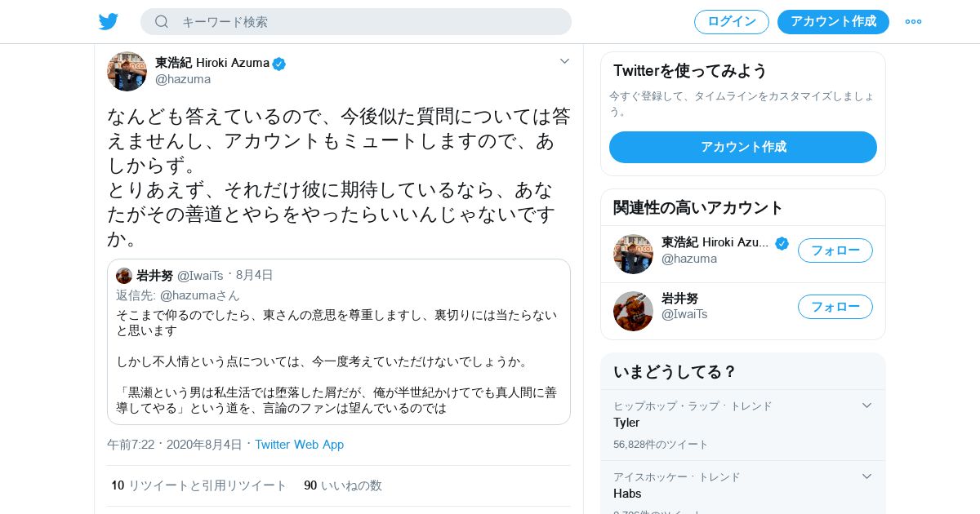Click Hiroki Azuma avatar in related accounts
The height and width of the screenshot is (514, 980).
(633, 254)
